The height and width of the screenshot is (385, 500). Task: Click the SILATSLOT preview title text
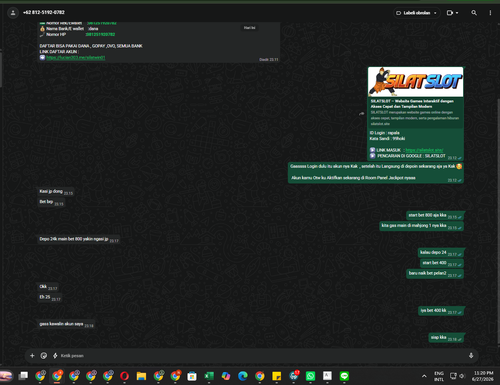pyautogui.click(x=412, y=104)
